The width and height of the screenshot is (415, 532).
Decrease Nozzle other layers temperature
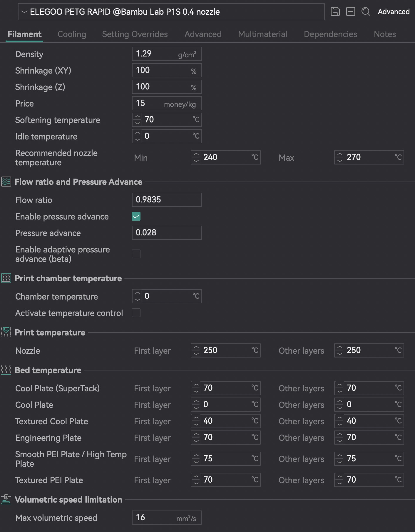coord(339,354)
